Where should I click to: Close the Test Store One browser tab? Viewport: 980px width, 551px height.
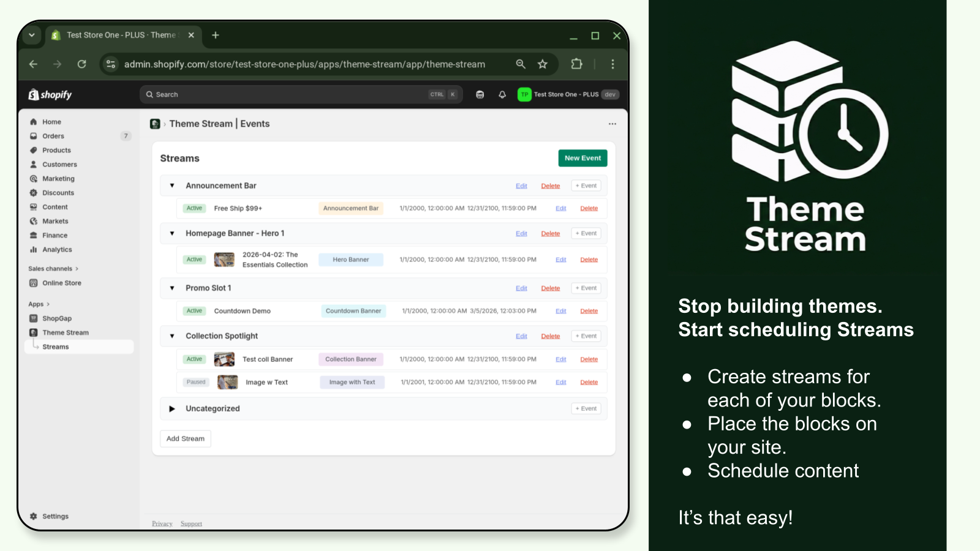191,35
